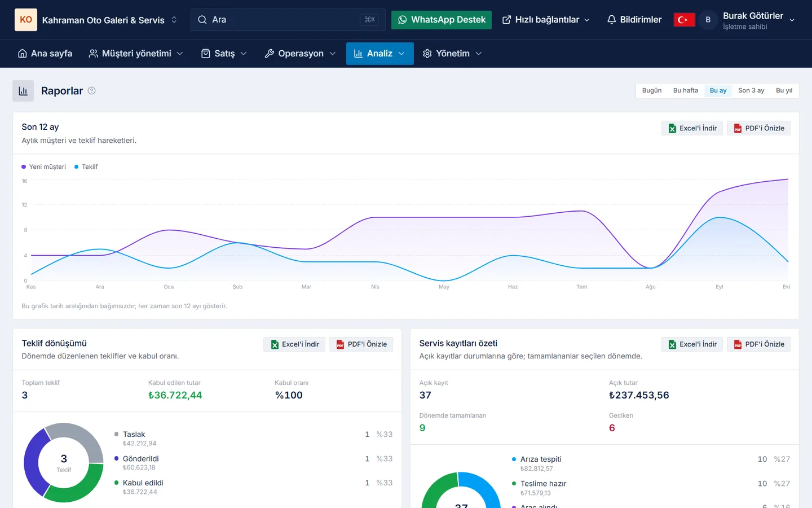Click the user avatar B circle
This screenshot has width=812, height=508.
pyautogui.click(x=708, y=20)
